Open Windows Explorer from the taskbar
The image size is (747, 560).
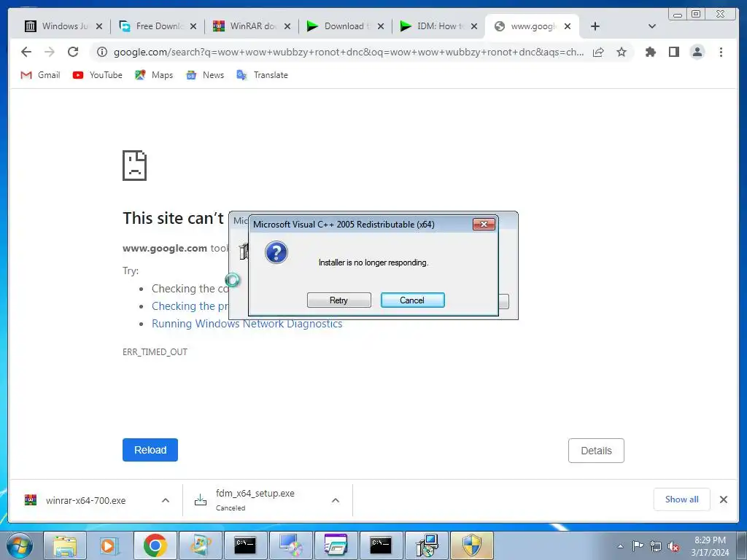65,545
